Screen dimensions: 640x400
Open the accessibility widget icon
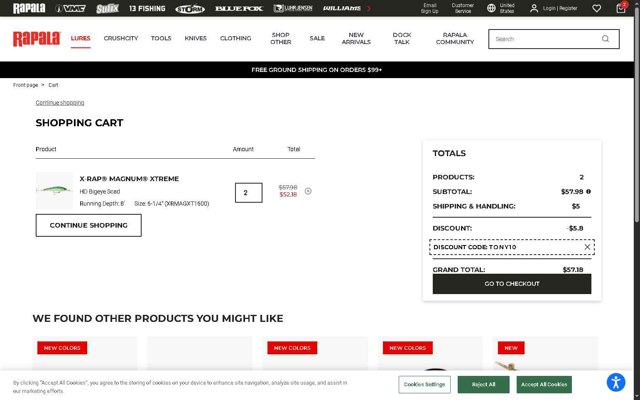[x=616, y=382]
